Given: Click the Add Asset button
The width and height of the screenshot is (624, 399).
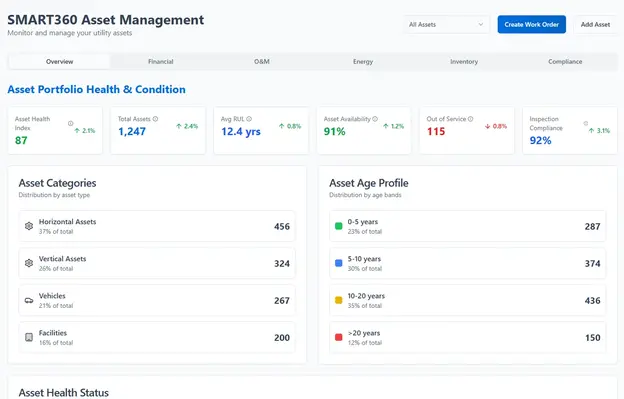Looking at the screenshot, I should (x=595, y=24).
